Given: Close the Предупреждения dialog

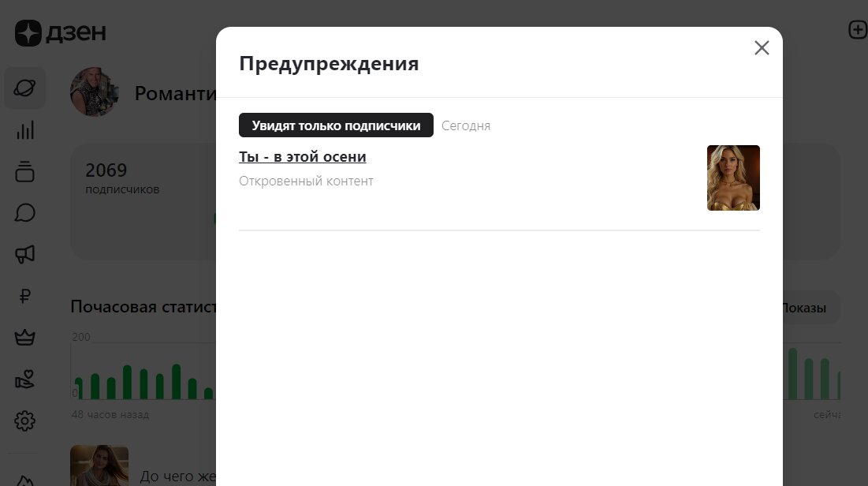Looking at the screenshot, I should click(762, 47).
